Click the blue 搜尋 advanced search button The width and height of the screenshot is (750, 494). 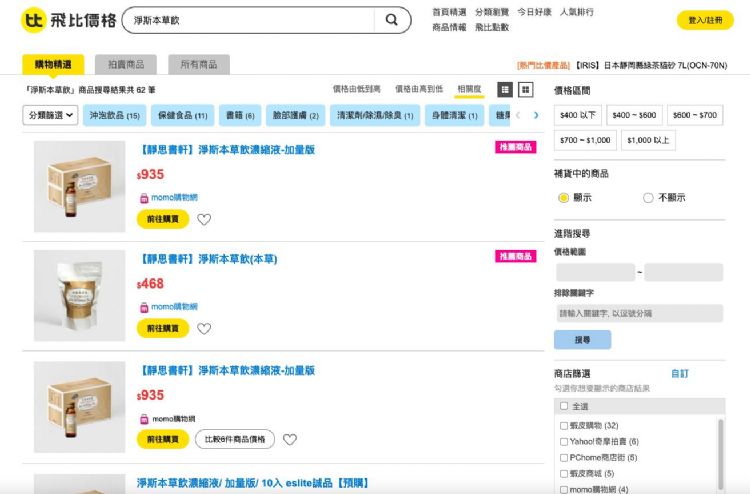point(582,340)
